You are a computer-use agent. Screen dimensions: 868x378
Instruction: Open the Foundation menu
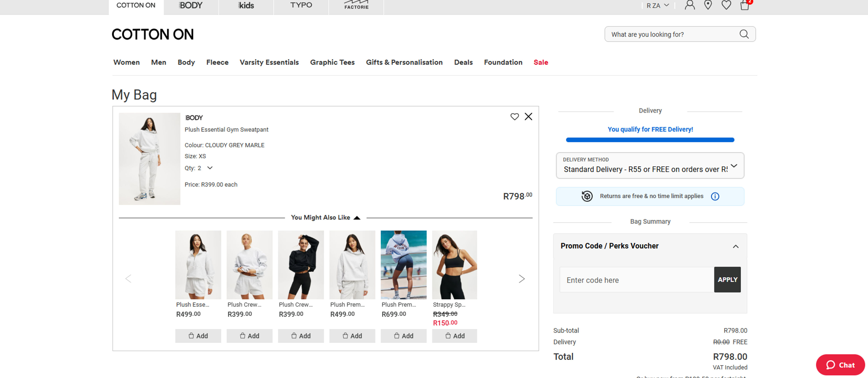503,62
